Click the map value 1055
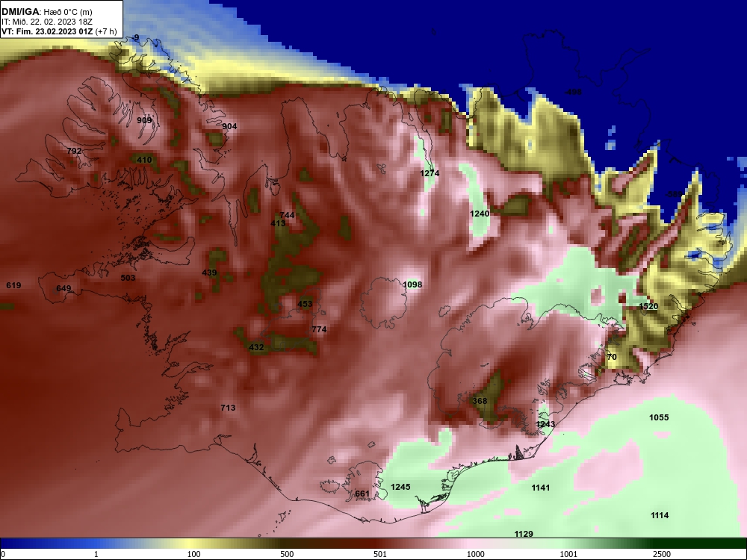 (x=659, y=417)
